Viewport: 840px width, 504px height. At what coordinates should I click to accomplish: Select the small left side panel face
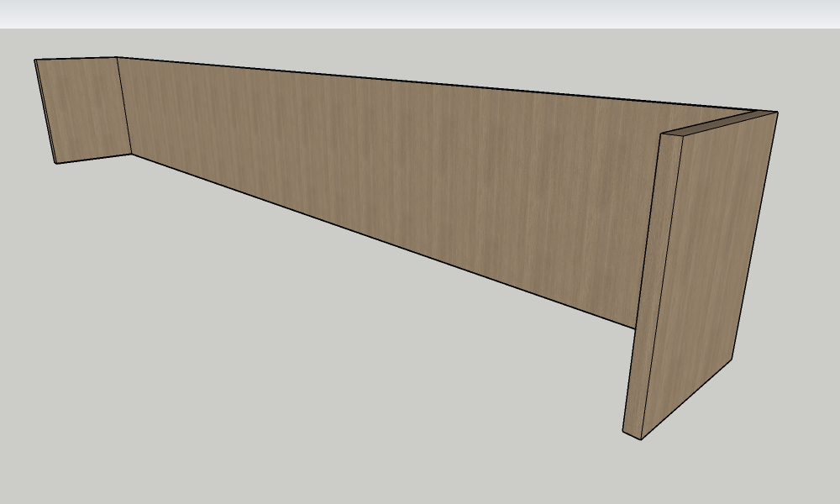pyautogui.click(x=84, y=108)
